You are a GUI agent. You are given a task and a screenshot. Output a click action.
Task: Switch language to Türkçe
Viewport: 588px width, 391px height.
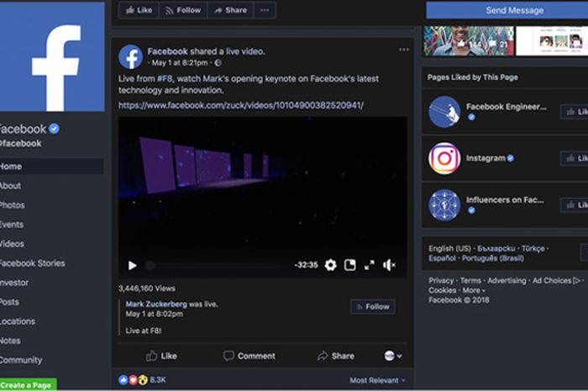pos(533,248)
